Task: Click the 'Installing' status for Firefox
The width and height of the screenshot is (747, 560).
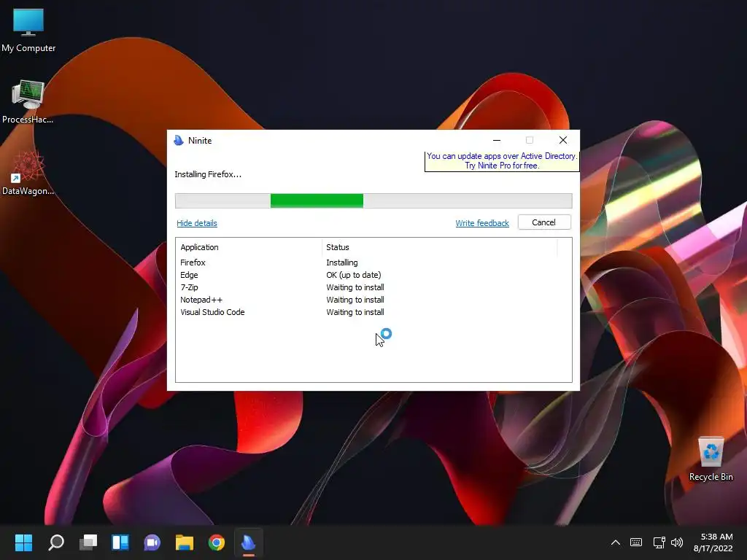Action: click(342, 262)
